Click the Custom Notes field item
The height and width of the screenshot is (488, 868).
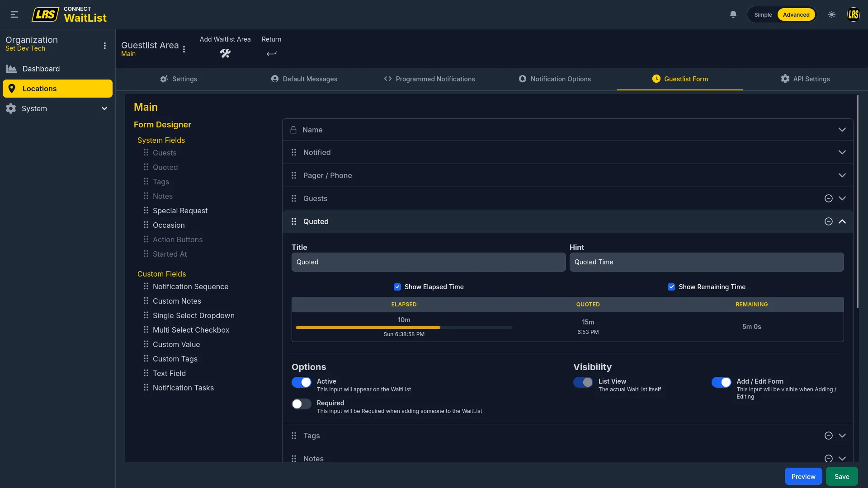click(x=177, y=301)
